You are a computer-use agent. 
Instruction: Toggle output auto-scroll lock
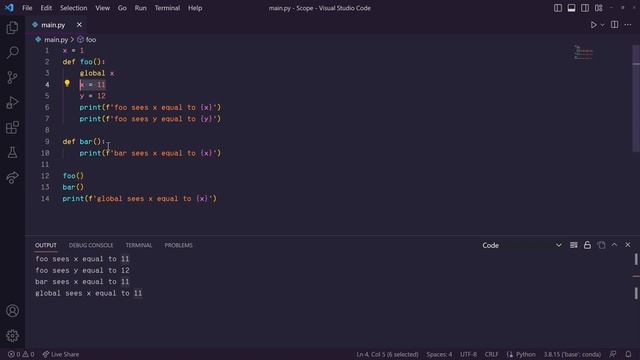click(x=587, y=245)
